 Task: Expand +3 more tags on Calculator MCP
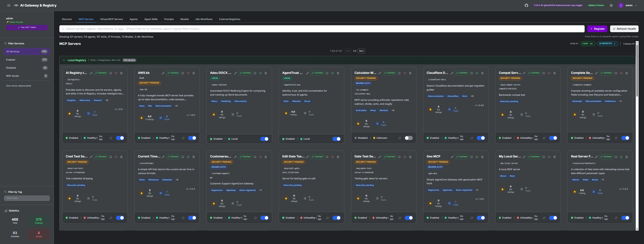393,110
